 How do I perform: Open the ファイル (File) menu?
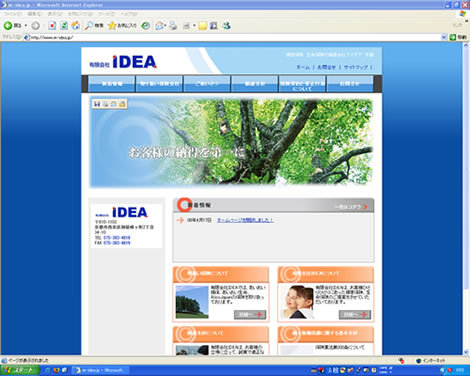[12, 14]
